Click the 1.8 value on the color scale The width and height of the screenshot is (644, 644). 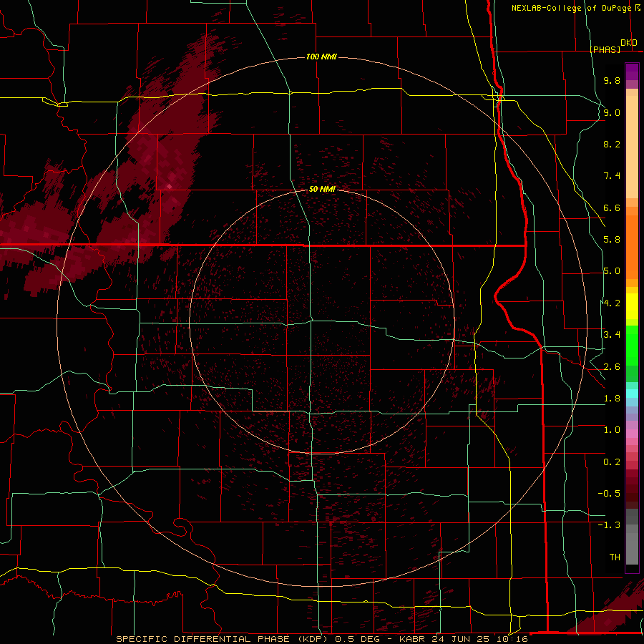click(x=612, y=399)
